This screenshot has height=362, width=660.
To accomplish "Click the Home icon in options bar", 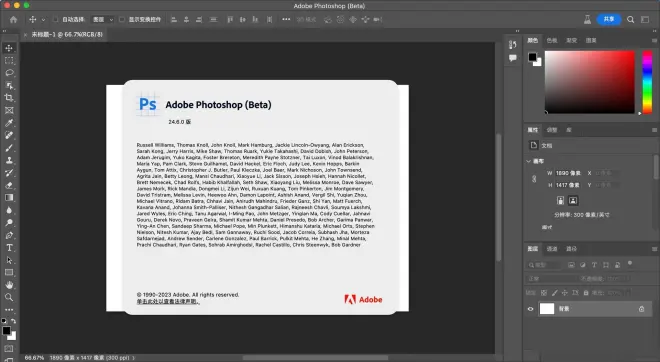I will [13, 19].
